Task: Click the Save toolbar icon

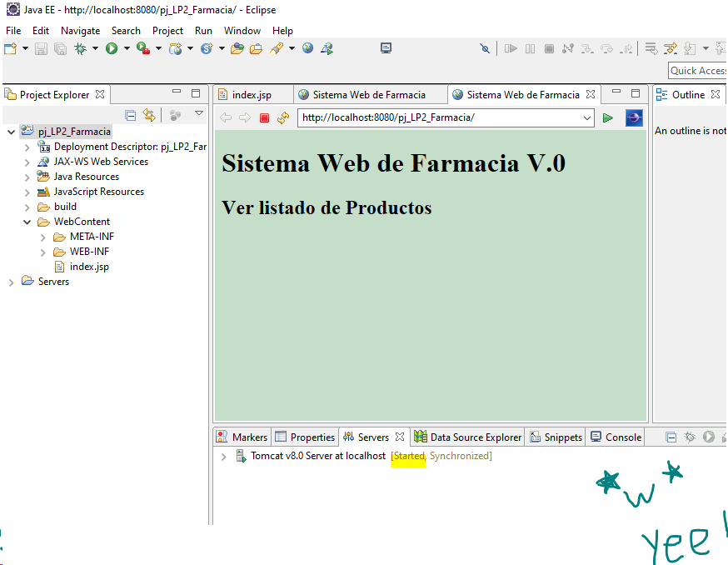Action: [41, 49]
